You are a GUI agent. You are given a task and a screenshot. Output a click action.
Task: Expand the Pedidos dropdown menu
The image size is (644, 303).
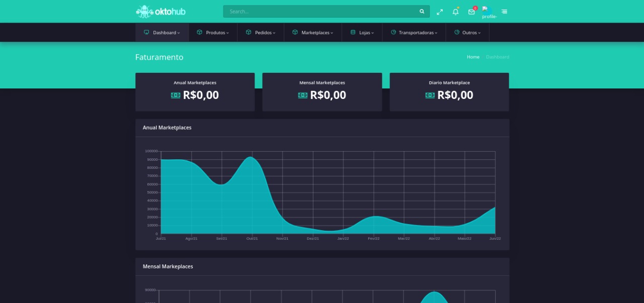(x=261, y=33)
